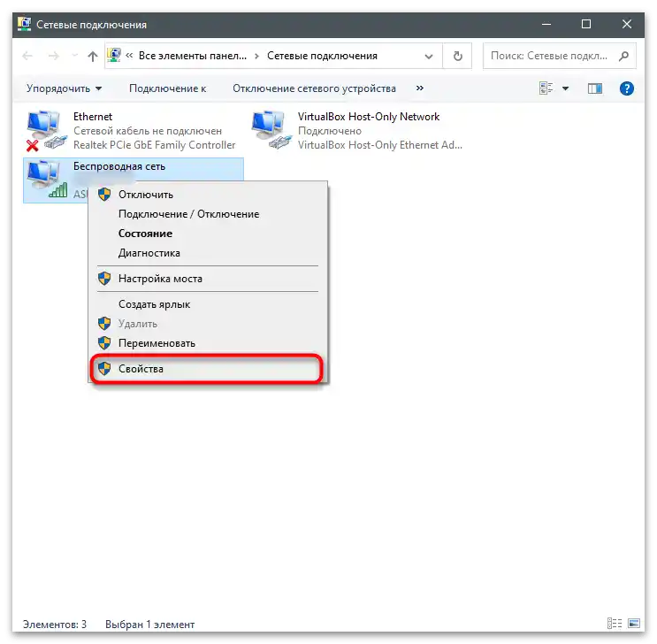This screenshot has height=644, width=657.
Task: Click the Ethernet connection name
Action: click(x=93, y=117)
